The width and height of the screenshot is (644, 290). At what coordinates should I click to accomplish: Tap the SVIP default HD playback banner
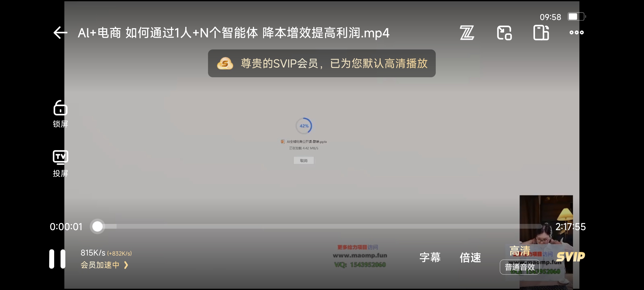coord(322,63)
